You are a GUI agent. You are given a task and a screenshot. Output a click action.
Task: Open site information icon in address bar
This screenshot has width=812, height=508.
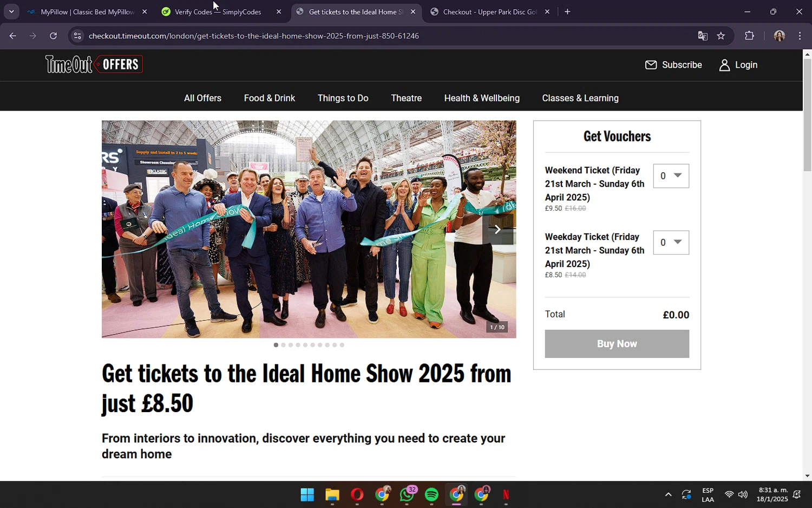[77, 36]
